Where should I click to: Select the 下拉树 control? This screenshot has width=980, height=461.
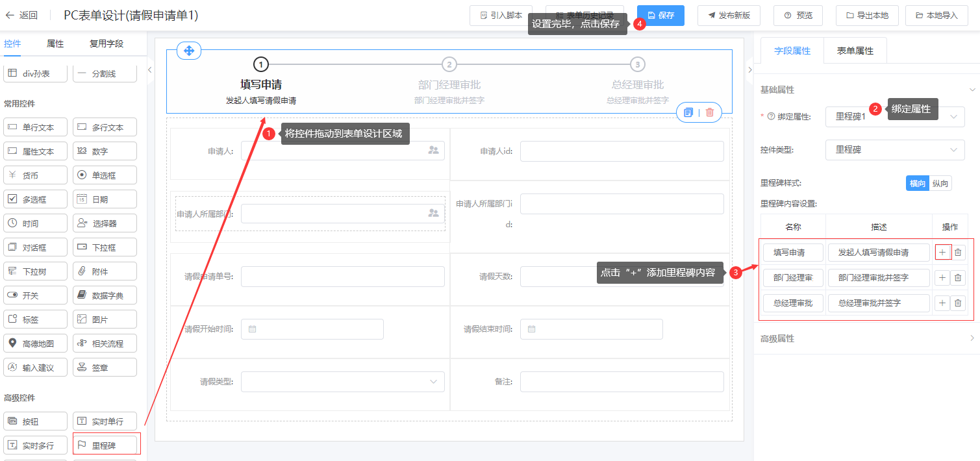[35, 271]
